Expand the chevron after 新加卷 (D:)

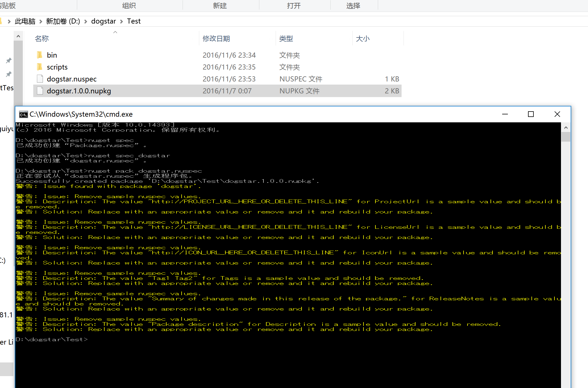(86, 21)
